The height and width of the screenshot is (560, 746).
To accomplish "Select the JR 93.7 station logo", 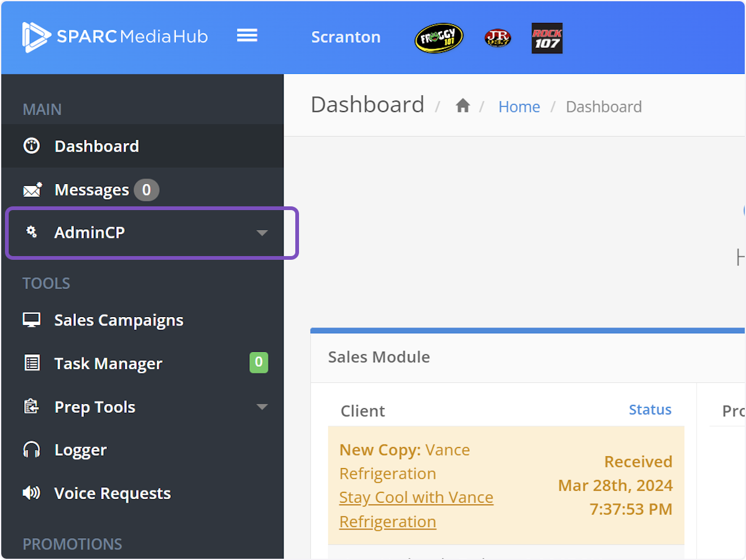I will [x=497, y=39].
